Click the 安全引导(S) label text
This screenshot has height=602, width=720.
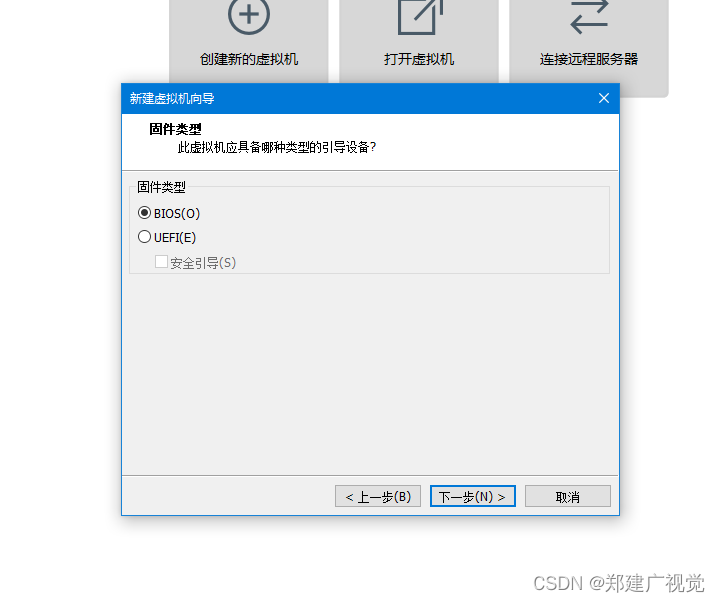203,263
